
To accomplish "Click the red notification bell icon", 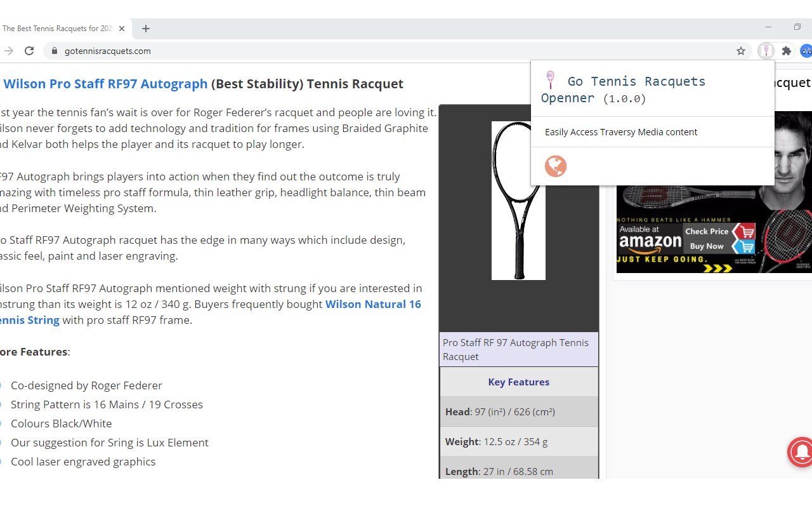I will click(801, 451).
